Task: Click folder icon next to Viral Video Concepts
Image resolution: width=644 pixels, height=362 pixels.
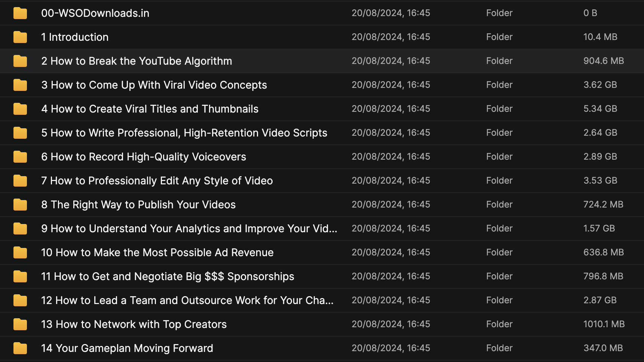Action: [20, 85]
